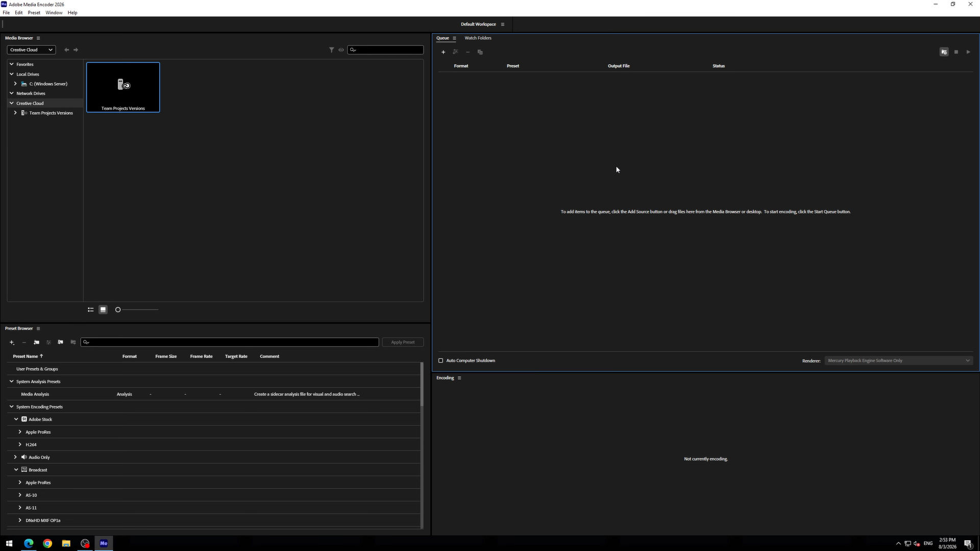Open the Default Workspace menu icon
The image size is (980, 551).
tap(503, 24)
